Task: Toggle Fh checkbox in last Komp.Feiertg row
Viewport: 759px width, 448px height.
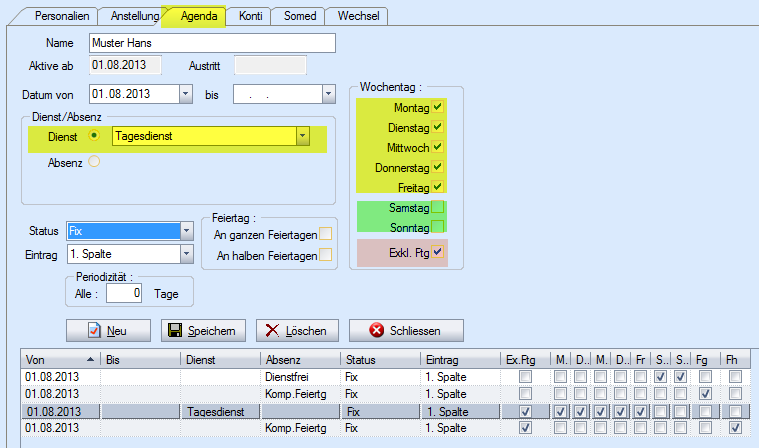Action: pyautogui.click(x=735, y=428)
